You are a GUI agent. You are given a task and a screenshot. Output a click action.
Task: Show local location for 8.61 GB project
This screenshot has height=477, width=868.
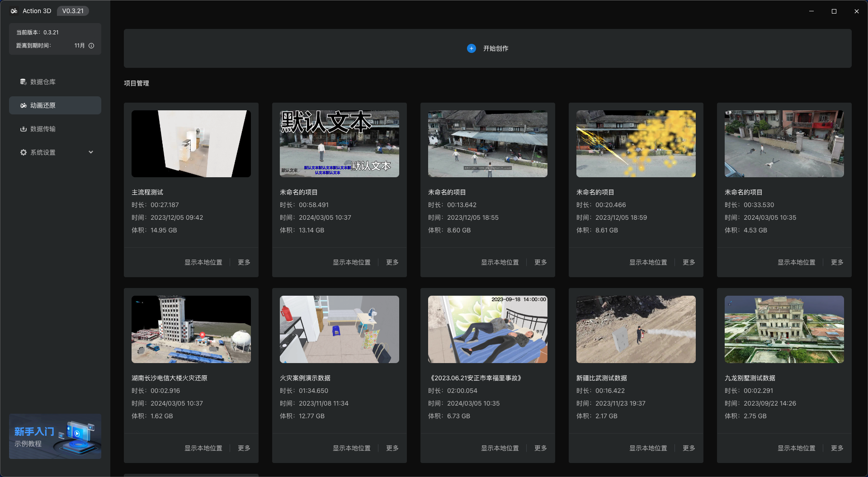tap(648, 262)
